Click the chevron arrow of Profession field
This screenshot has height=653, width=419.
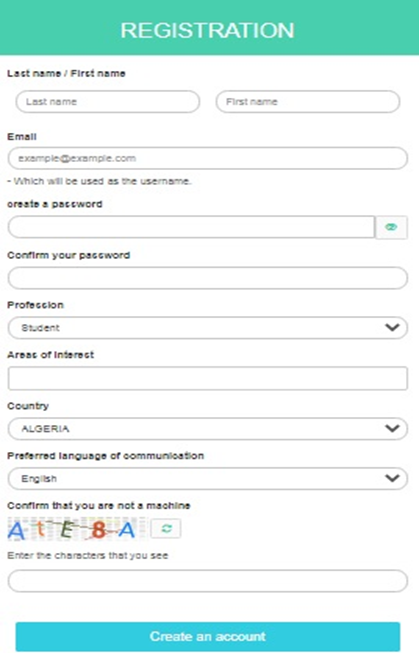click(392, 328)
